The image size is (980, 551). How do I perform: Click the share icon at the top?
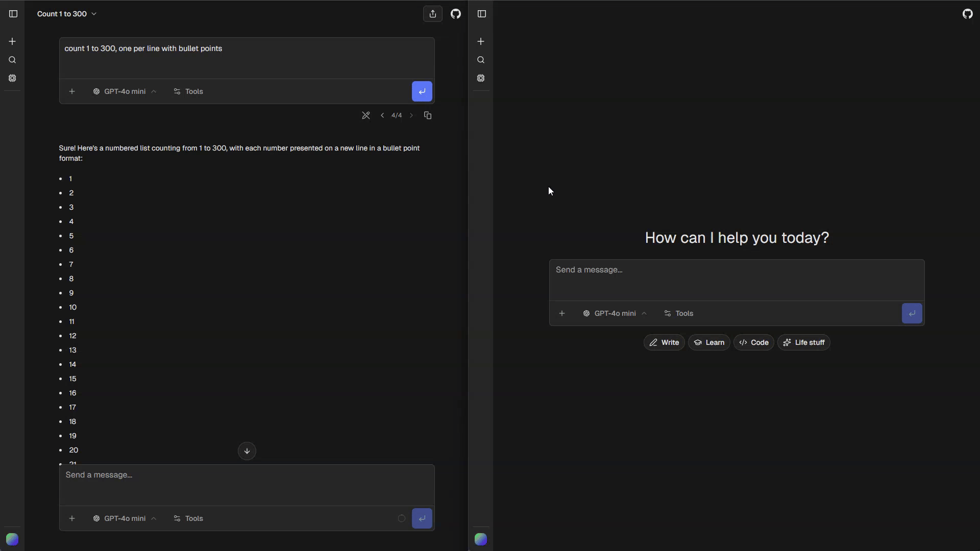tap(433, 14)
